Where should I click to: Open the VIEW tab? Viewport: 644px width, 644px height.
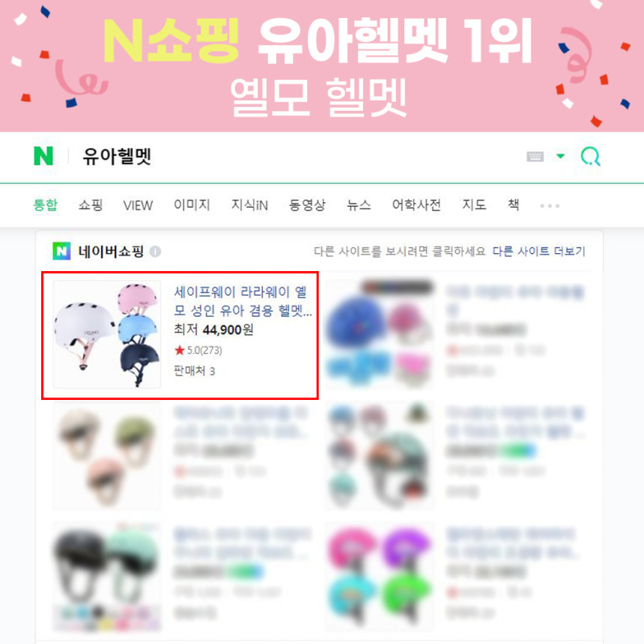tap(138, 205)
